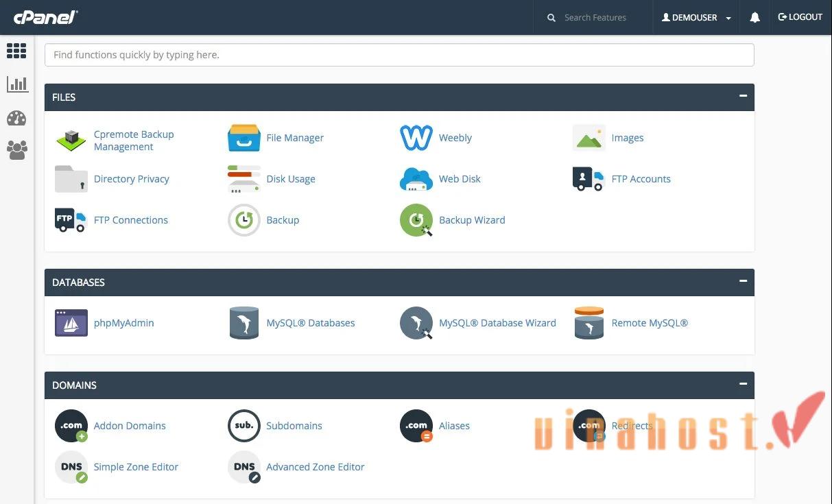Open the Backup icon
Screen dimensions: 832x504
coord(243,220)
